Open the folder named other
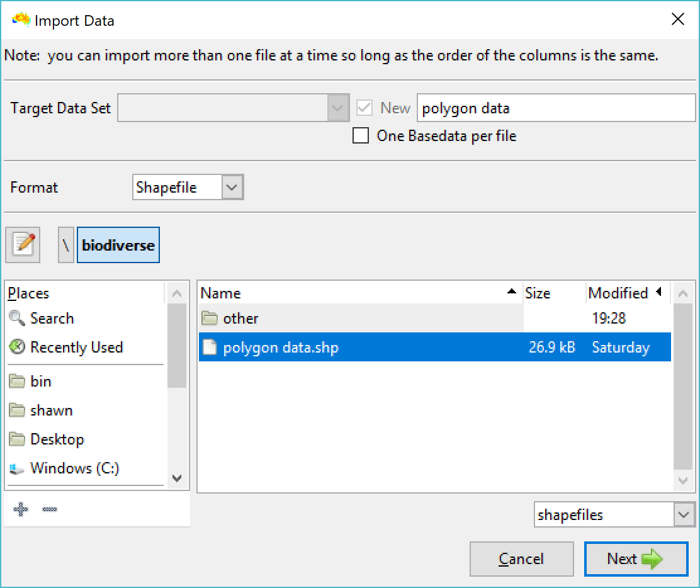The height and width of the screenshot is (588, 700). click(x=240, y=319)
